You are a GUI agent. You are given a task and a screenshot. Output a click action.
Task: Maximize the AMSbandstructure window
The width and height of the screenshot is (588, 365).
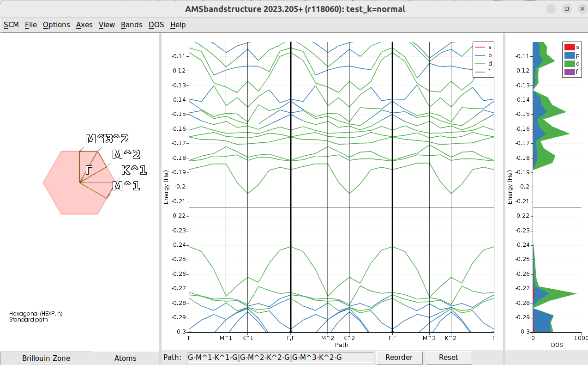click(567, 9)
